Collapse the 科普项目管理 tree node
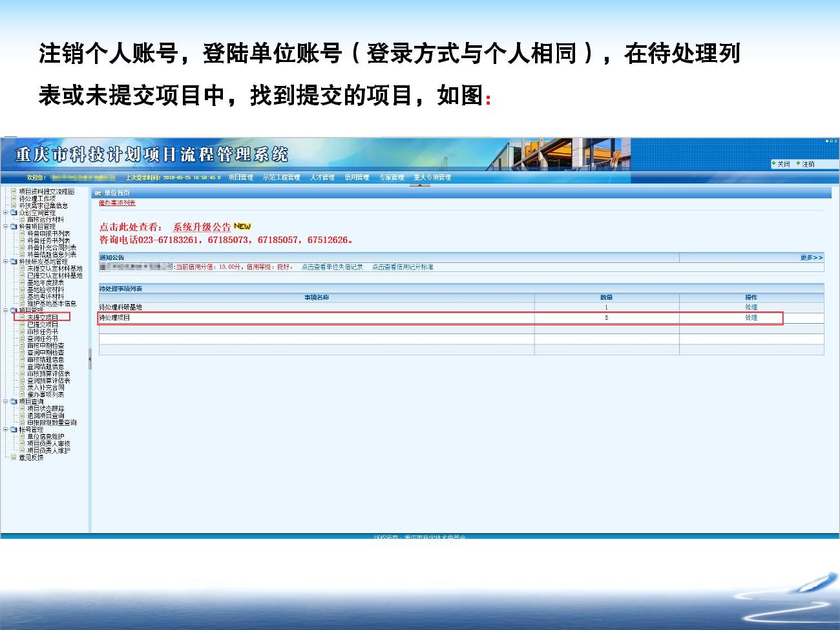Screen dimensions: 840x630 click(x=6, y=227)
